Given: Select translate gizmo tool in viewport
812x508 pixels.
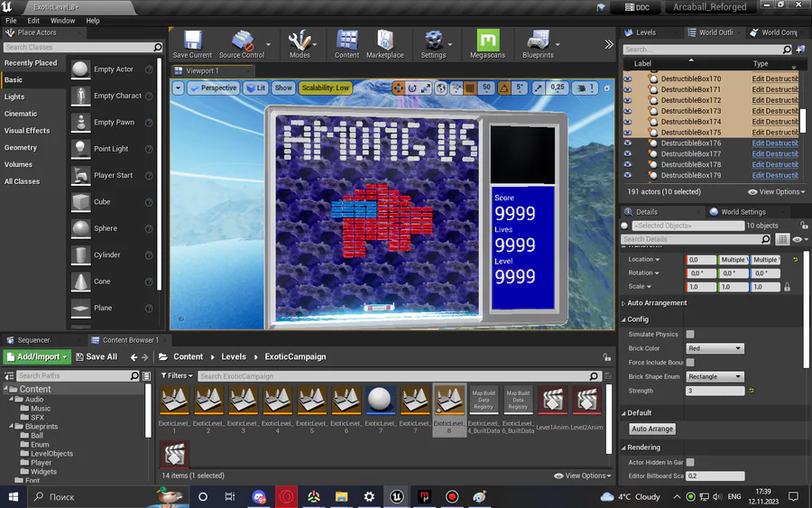Looking at the screenshot, I should [x=398, y=88].
